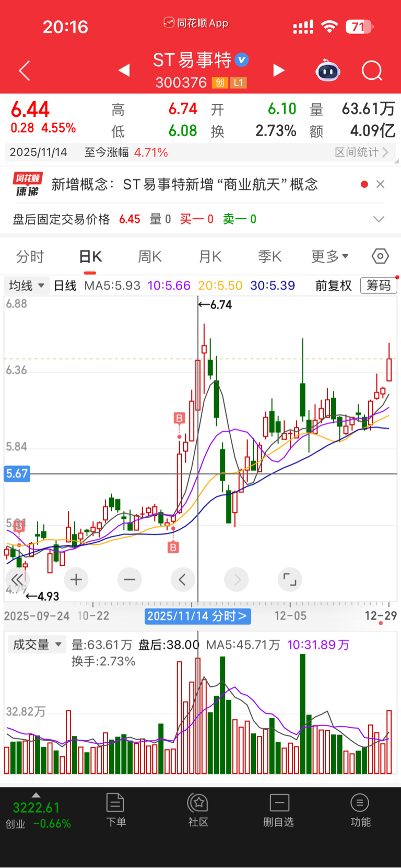Open the 成交量 sub-indicator dropdown
This screenshot has width=401, height=868.
(37, 645)
